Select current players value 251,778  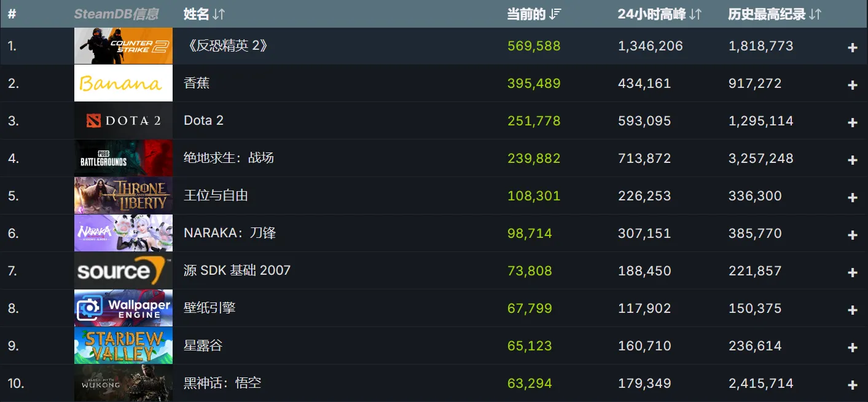point(534,121)
